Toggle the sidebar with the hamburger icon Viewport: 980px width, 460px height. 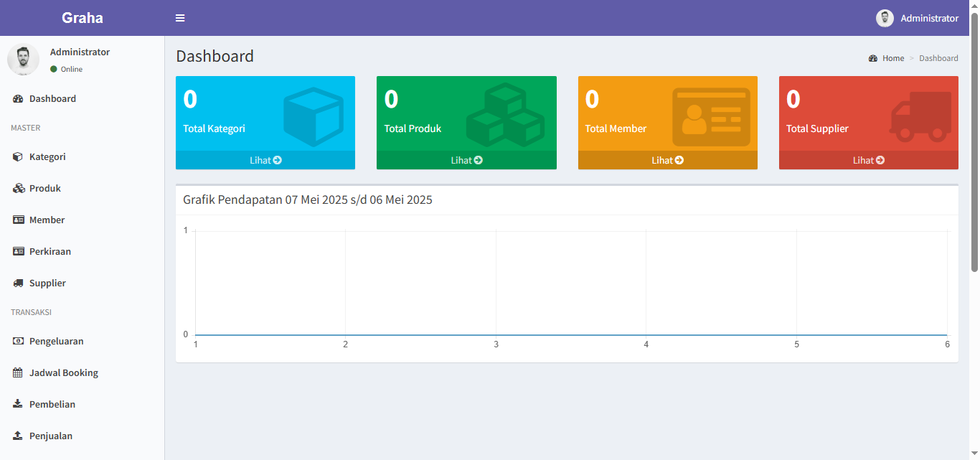click(x=180, y=18)
